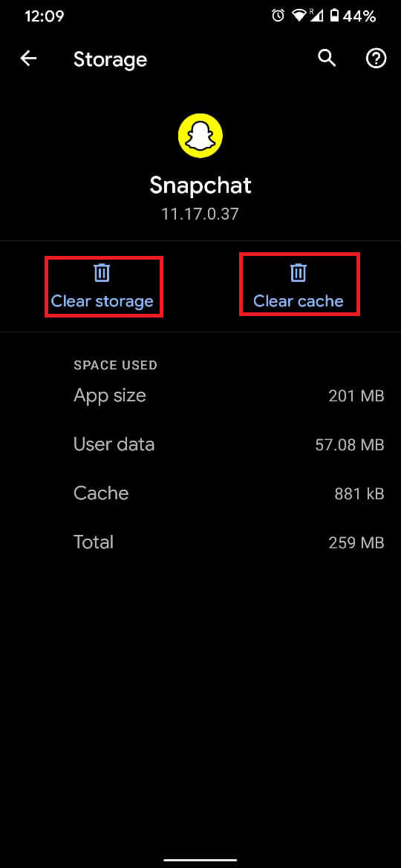Viewport: 401px width, 868px height.
Task: Tap version number 11.17.0.37
Action: [200, 214]
